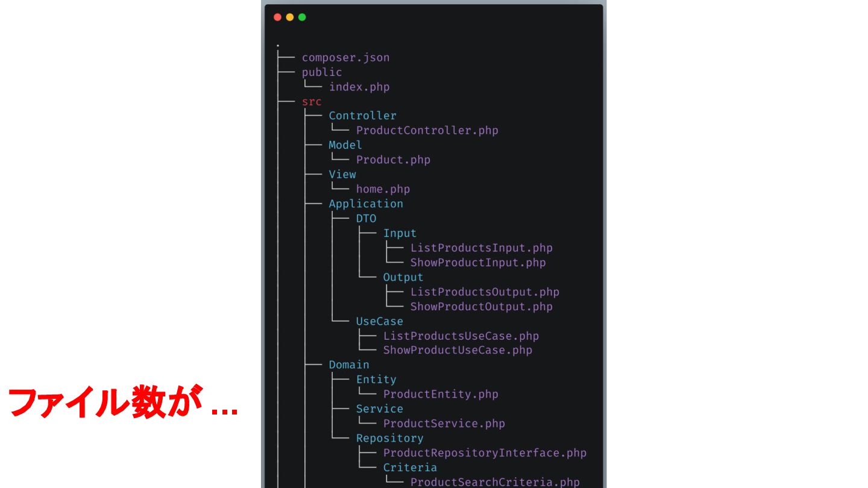Select the Domain folder
The width and height of the screenshot is (868, 488).
(349, 364)
